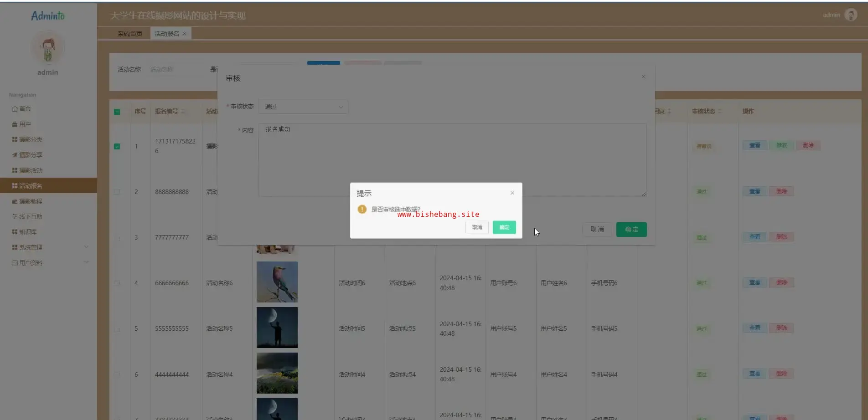
Task: Click the 活动名称 search input field
Action: coord(176,69)
